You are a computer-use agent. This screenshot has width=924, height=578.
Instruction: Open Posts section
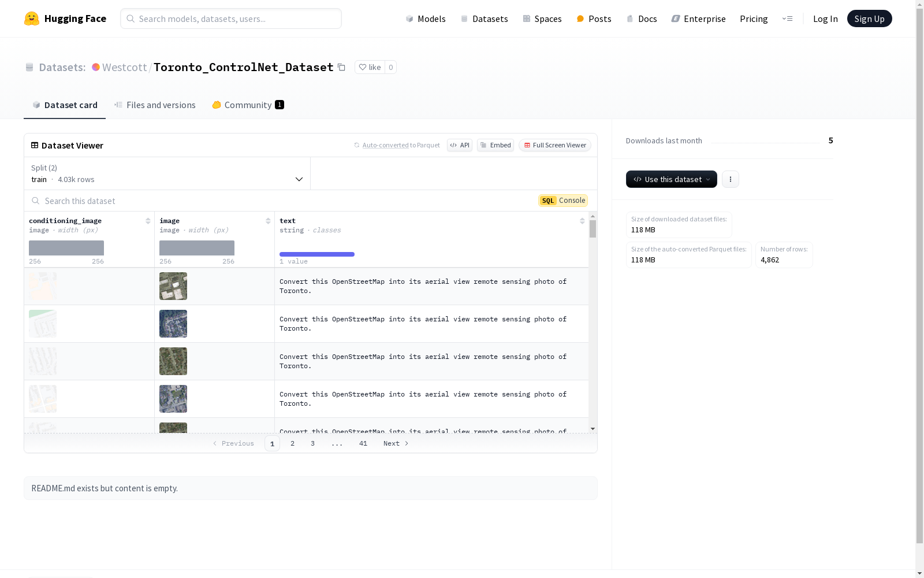click(x=594, y=18)
